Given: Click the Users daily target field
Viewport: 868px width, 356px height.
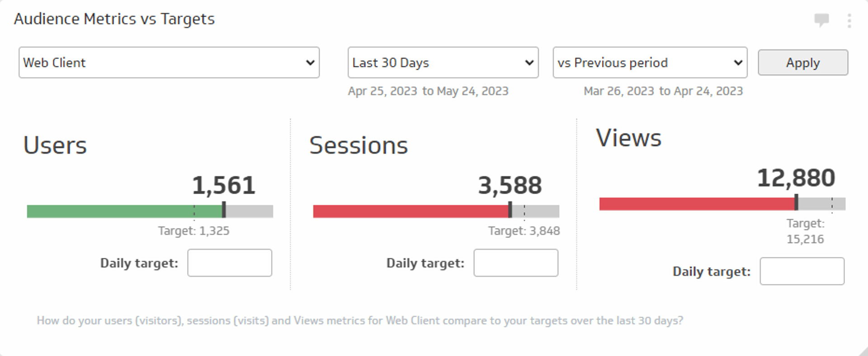Looking at the screenshot, I should click(x=230, y=263).
